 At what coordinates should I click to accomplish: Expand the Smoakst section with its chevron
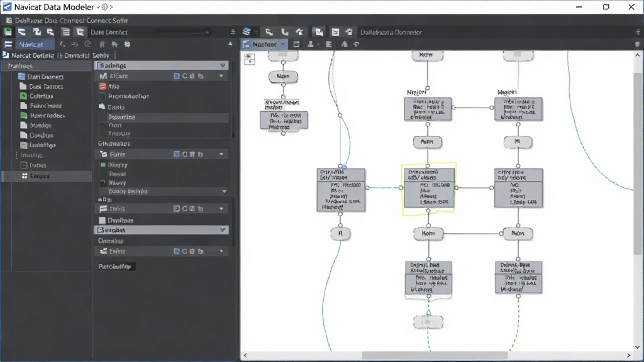pyautogui.click(x=223, y=230)
